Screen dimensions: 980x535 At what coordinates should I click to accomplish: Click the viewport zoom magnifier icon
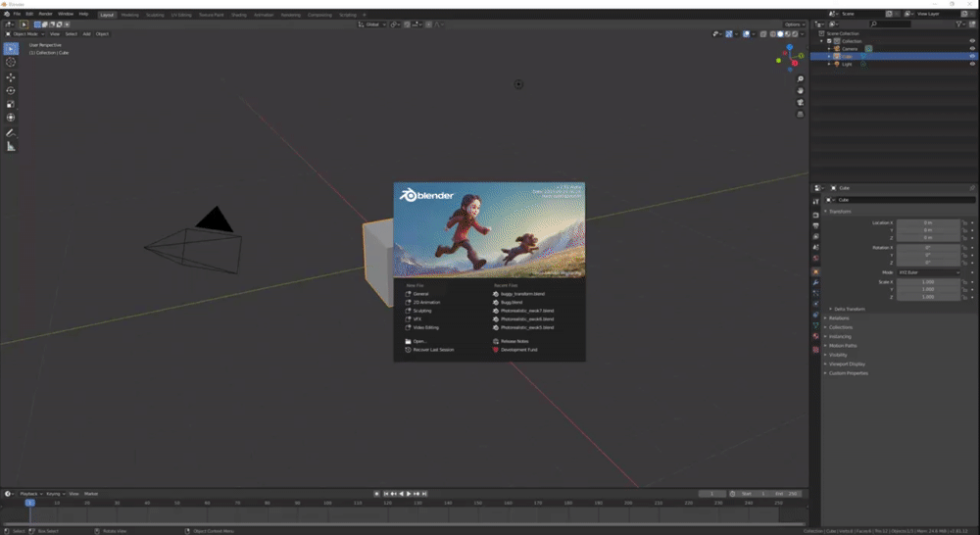coord(800,79)
